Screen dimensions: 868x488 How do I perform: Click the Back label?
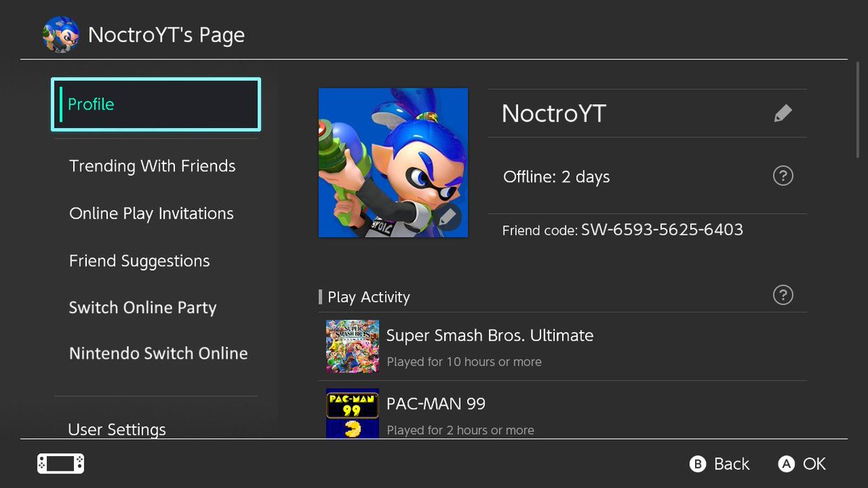pos(732,464)
